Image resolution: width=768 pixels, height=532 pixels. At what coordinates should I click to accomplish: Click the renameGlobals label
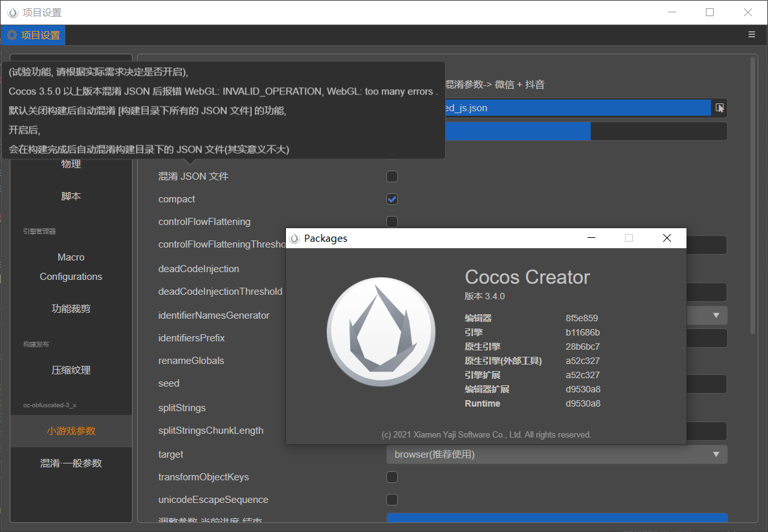click(191, 361)
